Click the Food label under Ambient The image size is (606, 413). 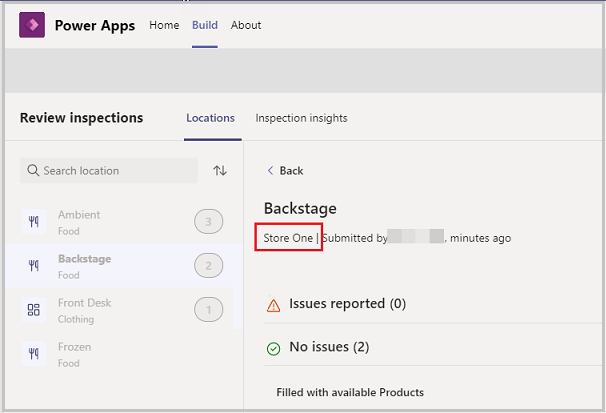tap(69, 231)
